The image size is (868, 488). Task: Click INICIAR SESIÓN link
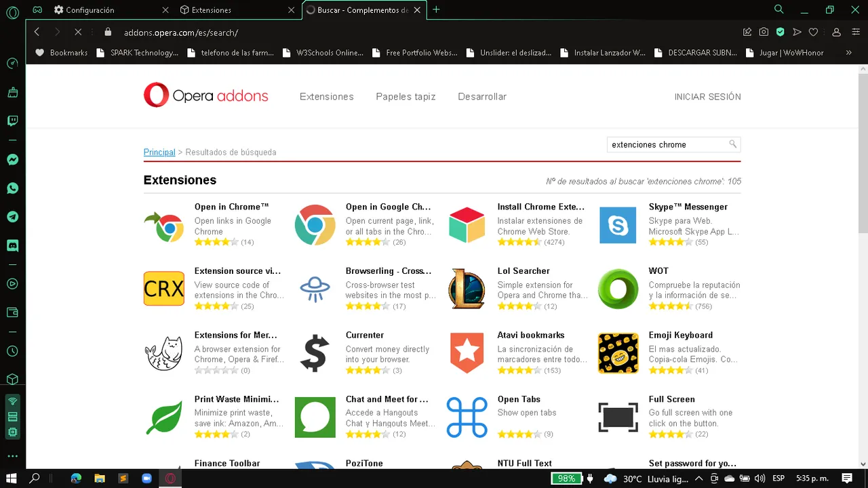point(707,97)
